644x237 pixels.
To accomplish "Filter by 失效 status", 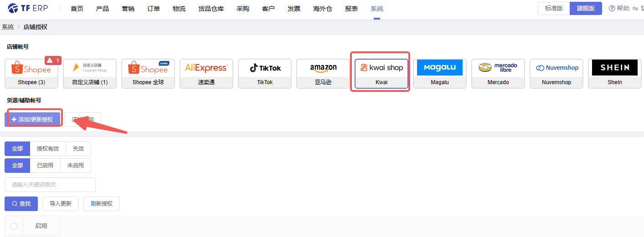I will point(78,149).
